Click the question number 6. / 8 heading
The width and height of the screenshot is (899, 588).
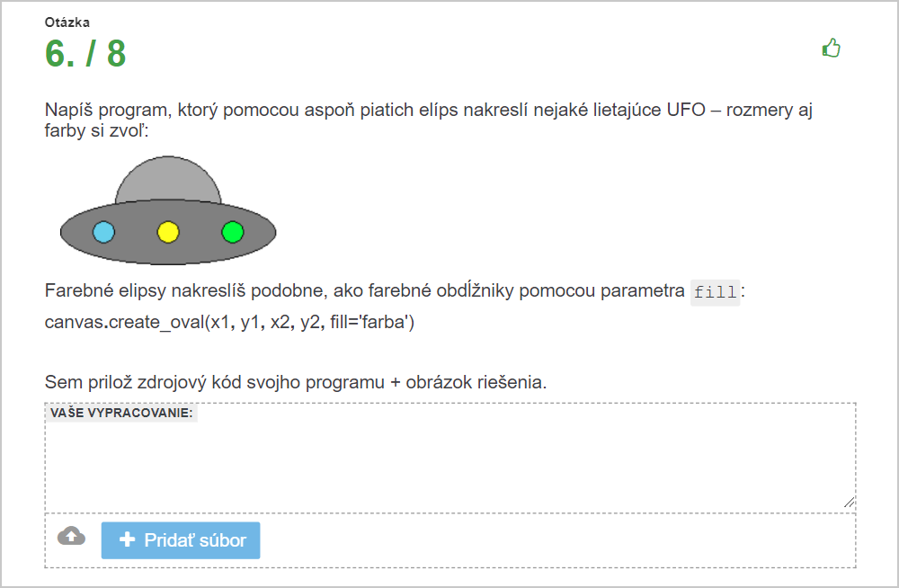pos(85,53)
